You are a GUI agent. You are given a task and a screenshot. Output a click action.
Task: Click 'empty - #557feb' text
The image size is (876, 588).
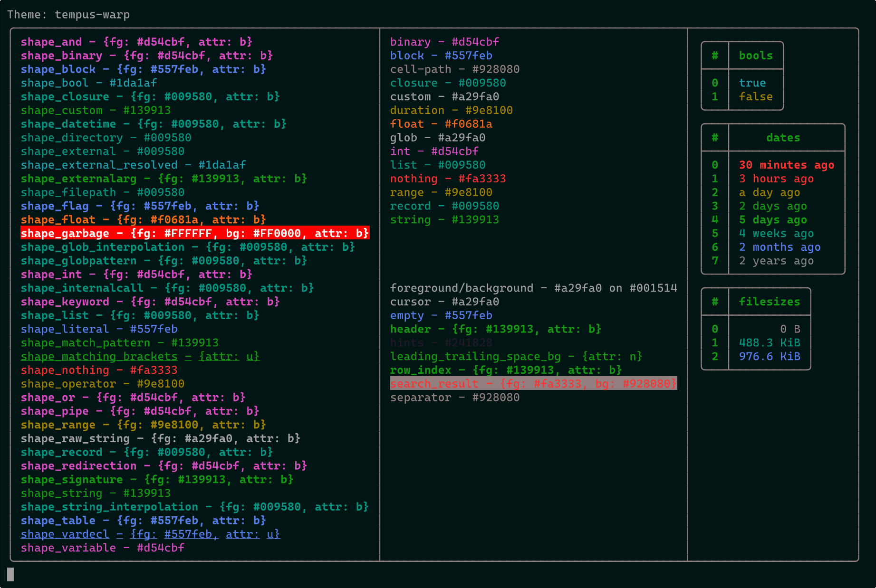pyautogui.click(x=441, y=315)
